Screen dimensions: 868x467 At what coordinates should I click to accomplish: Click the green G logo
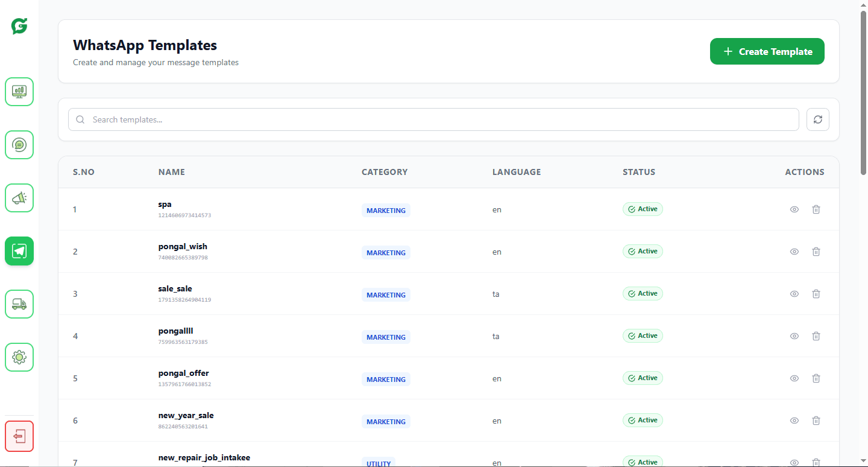click(x=19, y=26)
